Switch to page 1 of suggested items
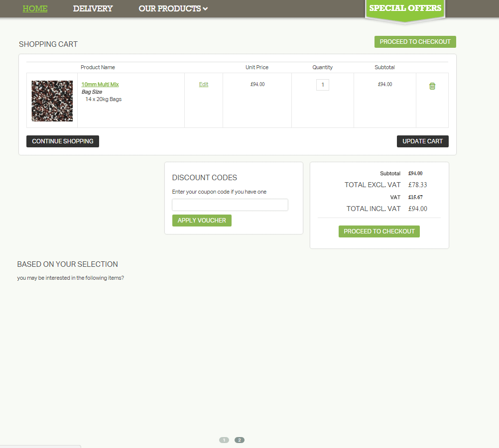 pos(224,440)
